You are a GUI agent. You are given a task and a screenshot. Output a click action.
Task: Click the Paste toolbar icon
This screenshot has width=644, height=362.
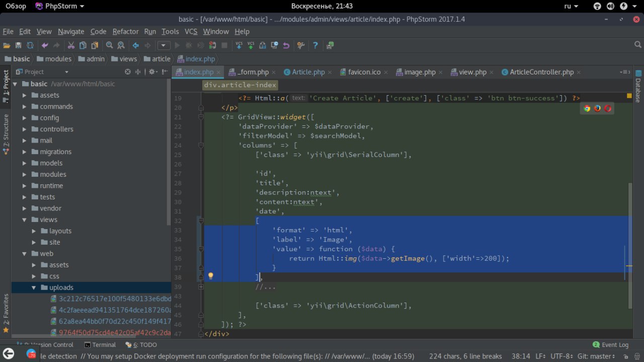point(95,45)
